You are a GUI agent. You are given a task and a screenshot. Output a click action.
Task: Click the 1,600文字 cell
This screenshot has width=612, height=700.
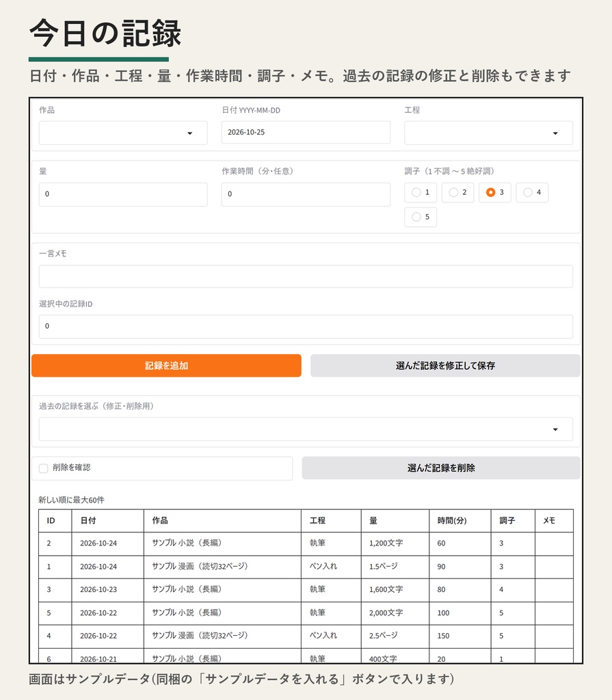pyautogui.click(x=395, y=590)
